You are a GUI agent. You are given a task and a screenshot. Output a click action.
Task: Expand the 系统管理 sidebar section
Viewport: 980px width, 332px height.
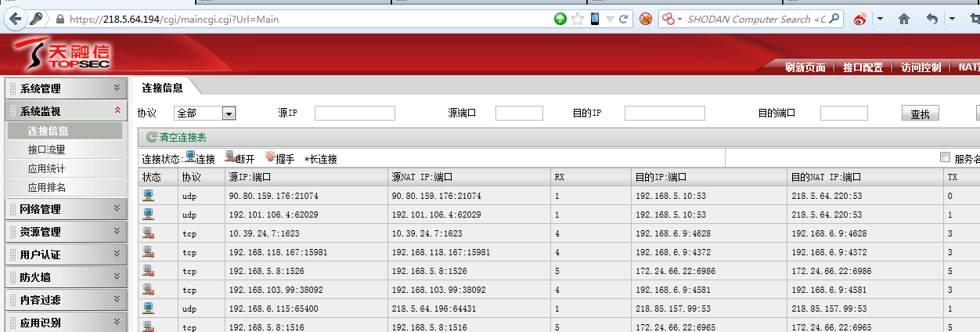pos(65,88)
